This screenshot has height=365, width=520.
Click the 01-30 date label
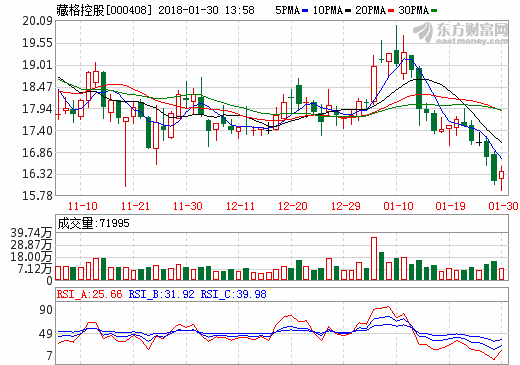(503, 206)
